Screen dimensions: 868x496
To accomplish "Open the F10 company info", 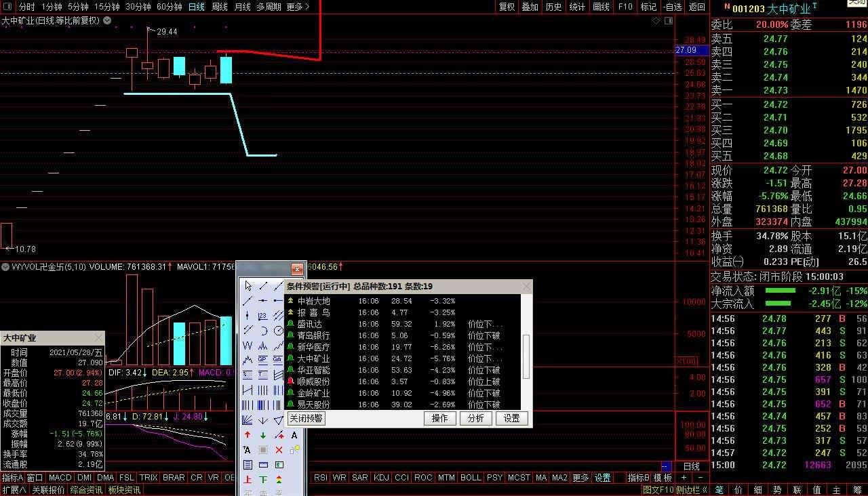I will pyautogui.click(x=625, y=7).
